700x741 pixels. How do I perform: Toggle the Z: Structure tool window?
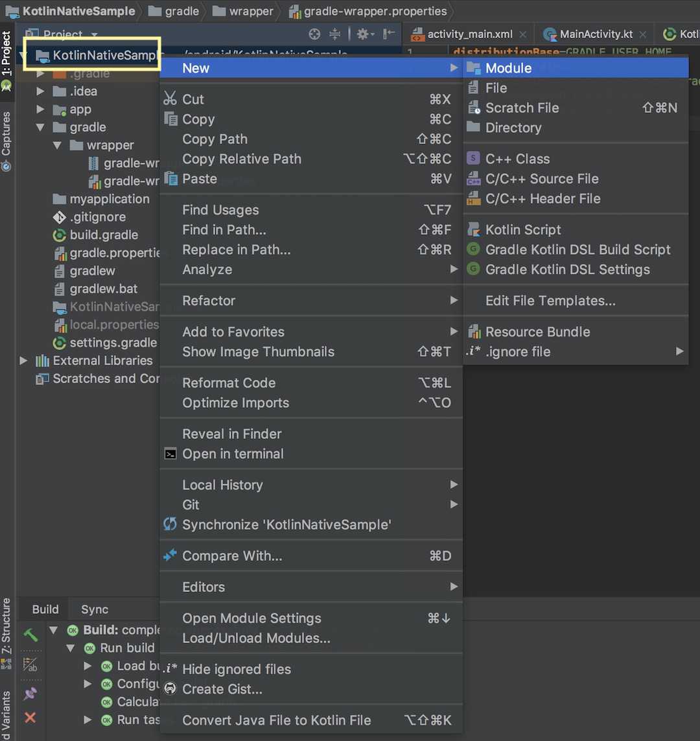pos(6,633)
